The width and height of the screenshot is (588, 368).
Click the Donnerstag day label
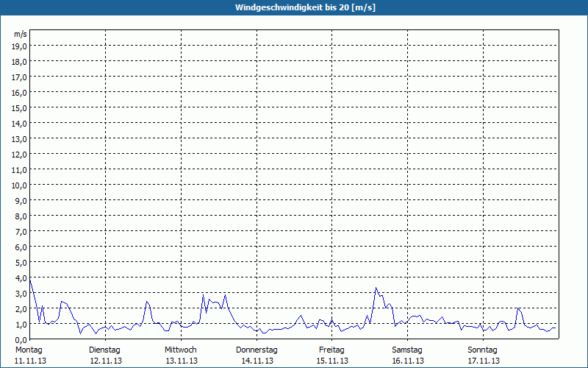pyautogui.click(x=257, y=350)
